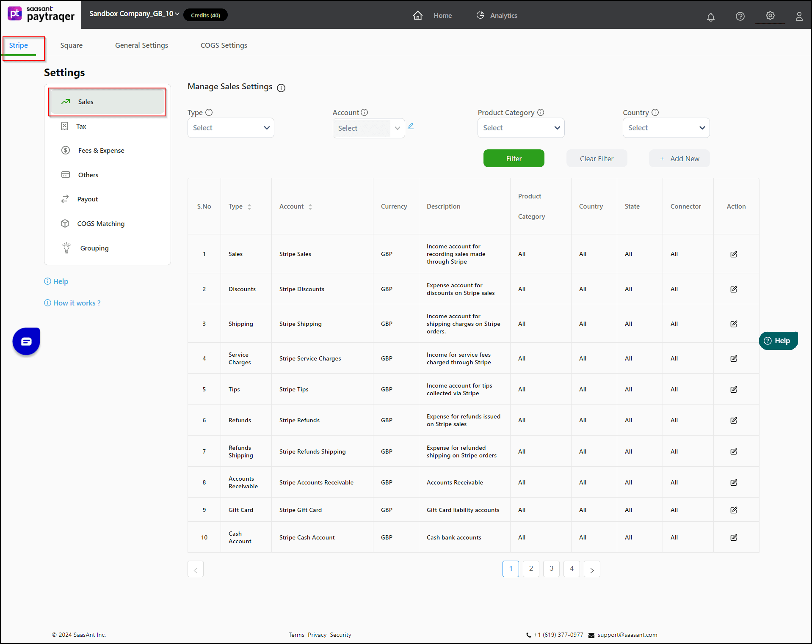Go to page 3 of the table
Image resolution: width=812 pixels, height=644 pixels.
551,569
